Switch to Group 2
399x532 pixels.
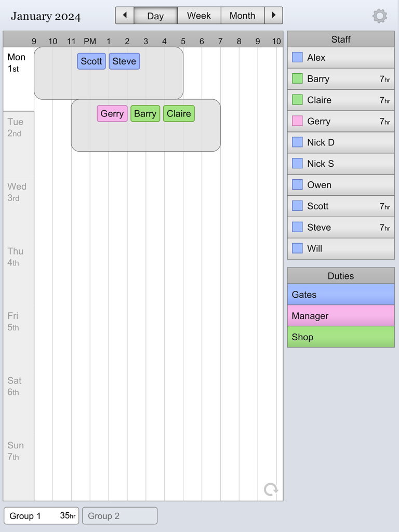(119, 515)
